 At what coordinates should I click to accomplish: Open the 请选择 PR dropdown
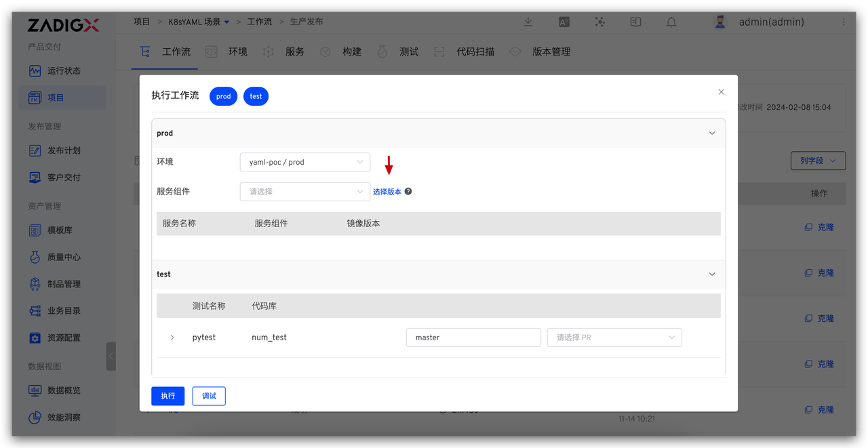[614, 337]
